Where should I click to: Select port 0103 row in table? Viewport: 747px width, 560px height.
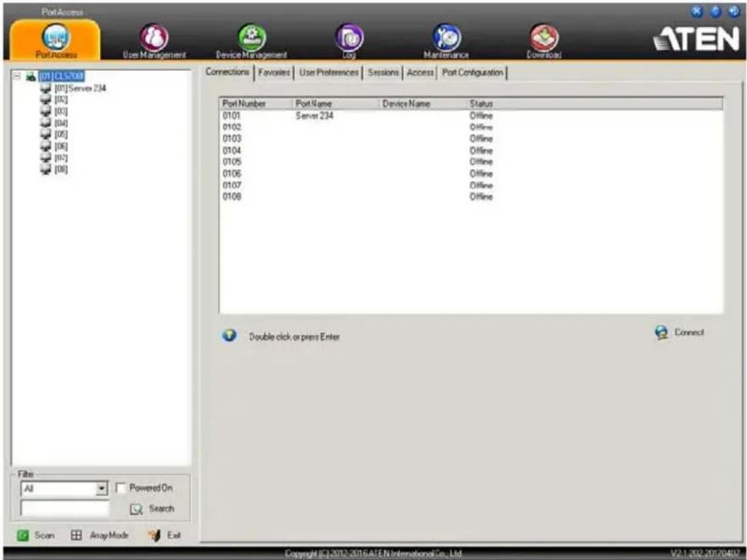click(x=471, y=138)
